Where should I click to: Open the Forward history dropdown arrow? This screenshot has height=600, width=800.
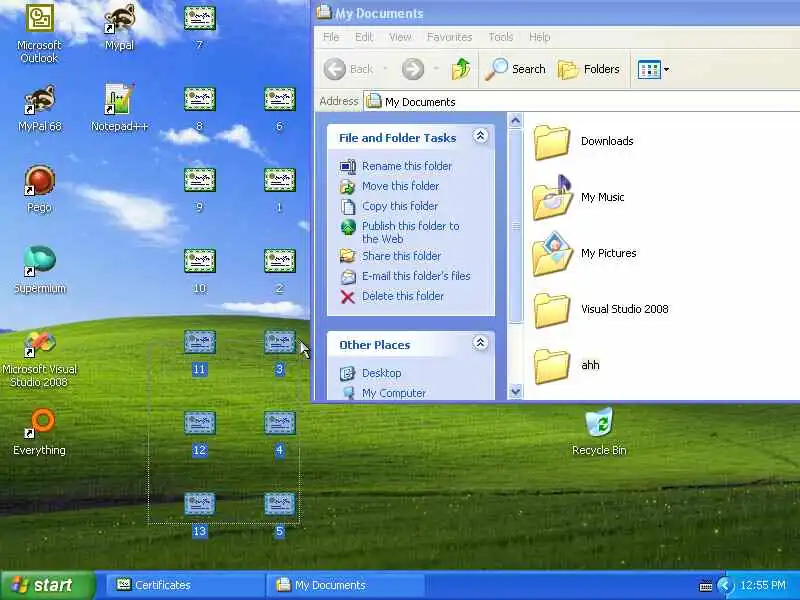click(436, 69)
